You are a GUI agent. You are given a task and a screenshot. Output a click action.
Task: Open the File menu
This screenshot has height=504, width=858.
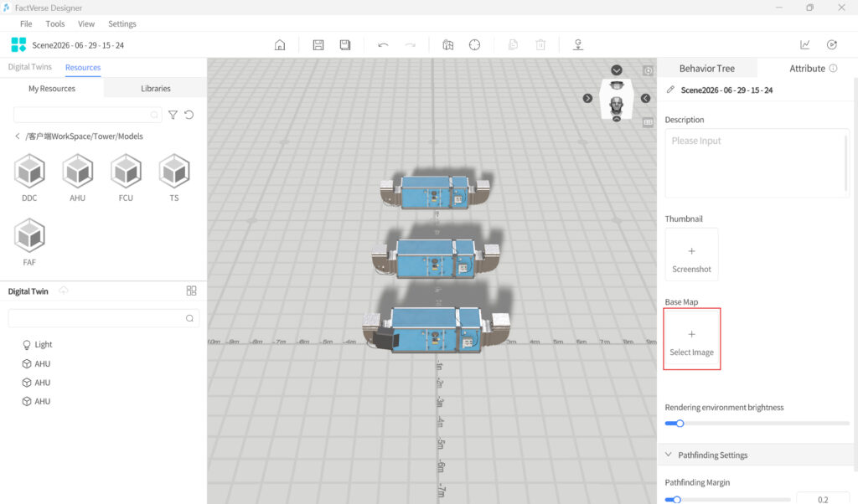(26, 24)
